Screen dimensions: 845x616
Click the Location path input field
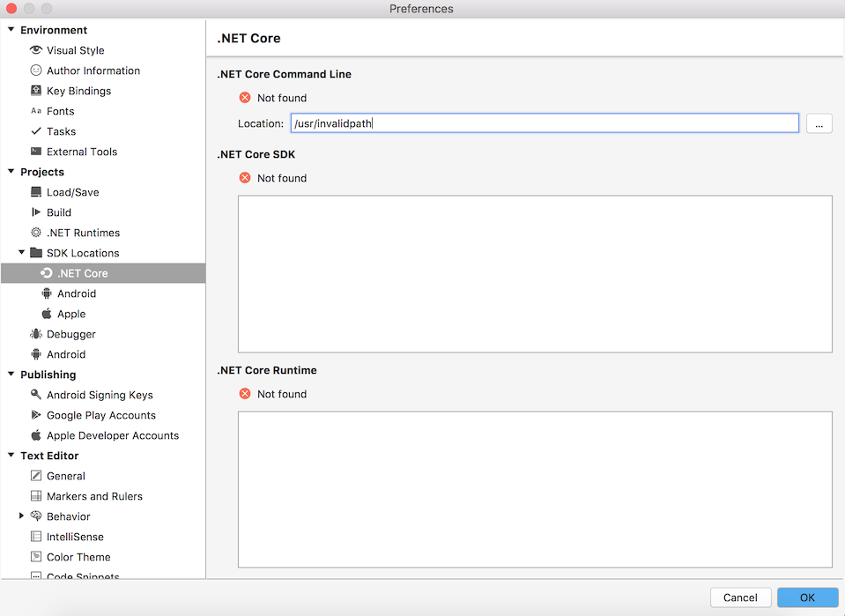[x=545, y=122]
